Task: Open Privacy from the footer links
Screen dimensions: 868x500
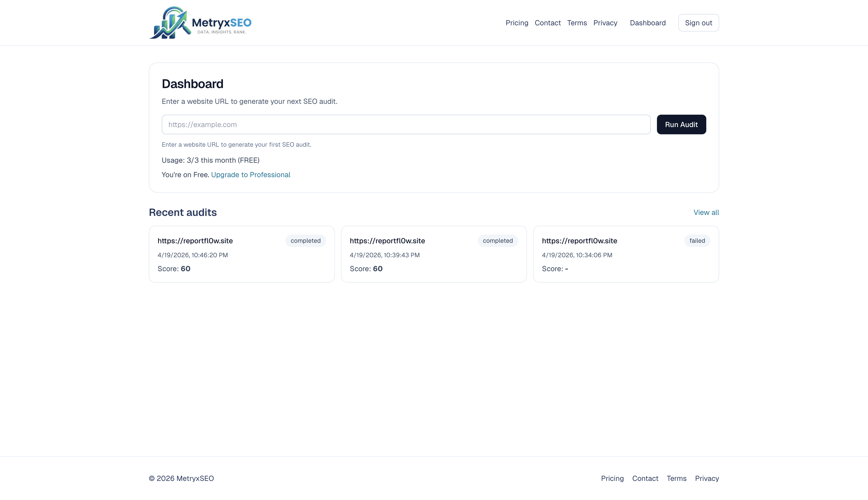Action: point(707,478)
